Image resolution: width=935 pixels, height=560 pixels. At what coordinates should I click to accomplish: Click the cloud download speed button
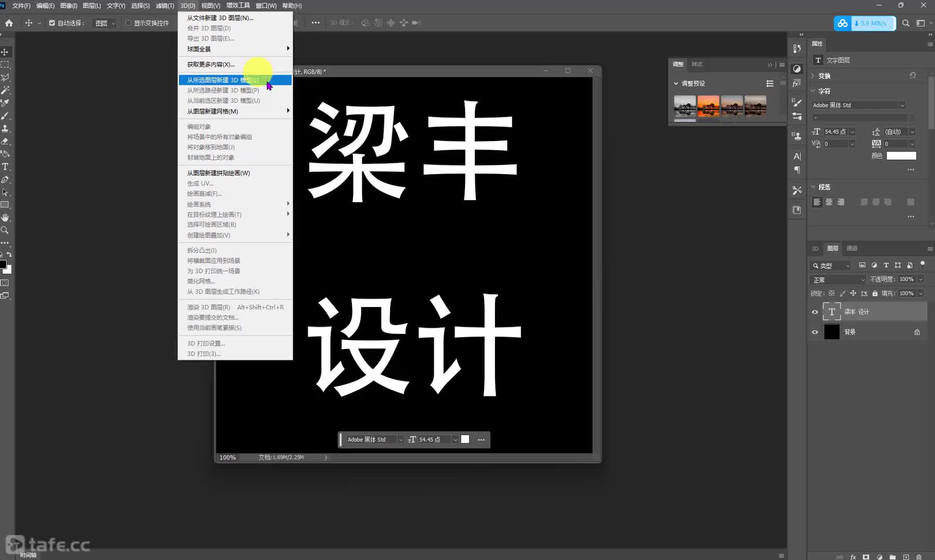tap(865, 23)
